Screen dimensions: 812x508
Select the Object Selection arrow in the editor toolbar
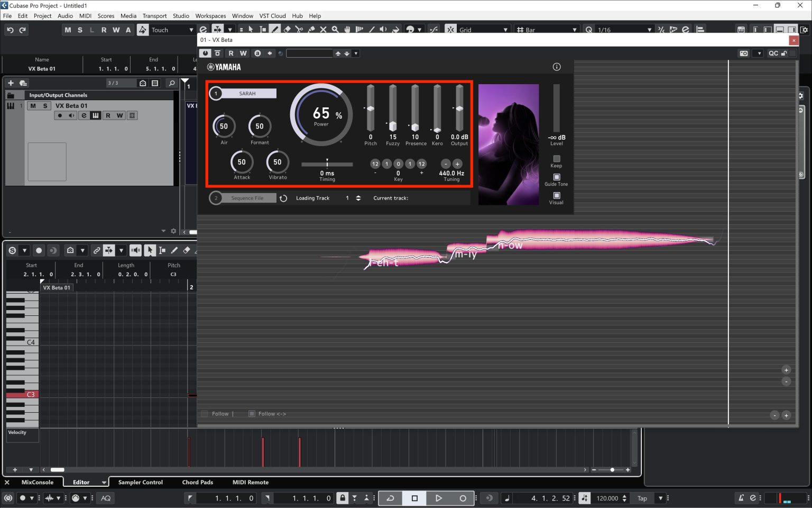[150, 250]
